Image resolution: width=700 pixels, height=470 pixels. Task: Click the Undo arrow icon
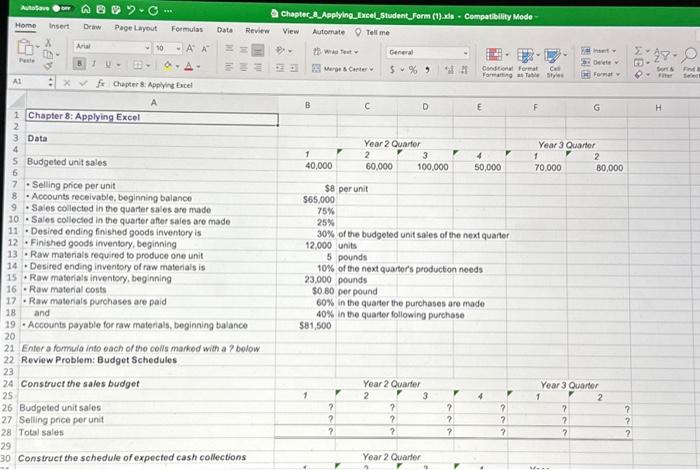click(x=130, y=9)
